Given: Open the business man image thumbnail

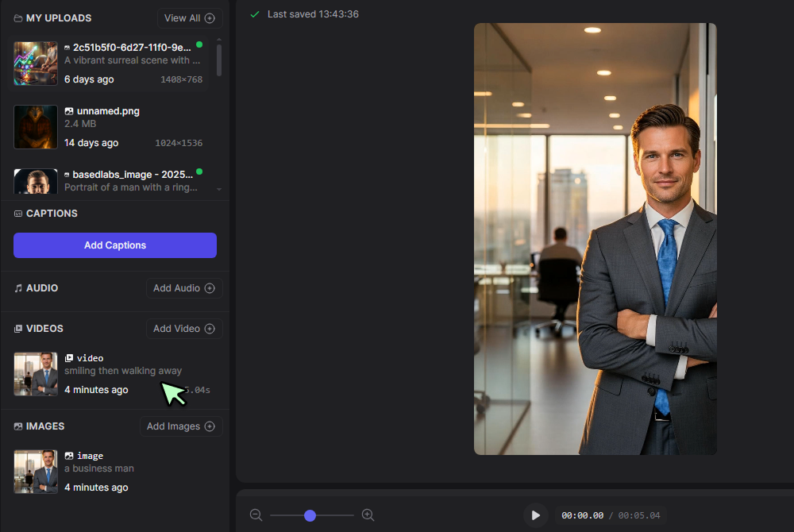Looking at the screenshot, I should pos(36,472).
